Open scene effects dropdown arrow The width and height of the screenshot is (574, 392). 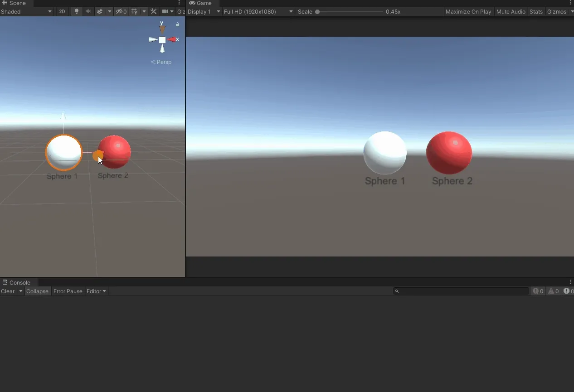click(109, 11)
